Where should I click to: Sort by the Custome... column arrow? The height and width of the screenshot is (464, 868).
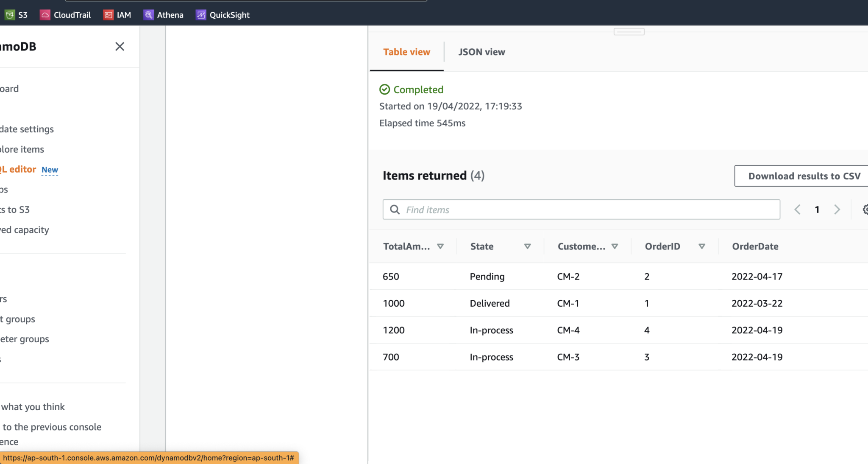(615, 246)
